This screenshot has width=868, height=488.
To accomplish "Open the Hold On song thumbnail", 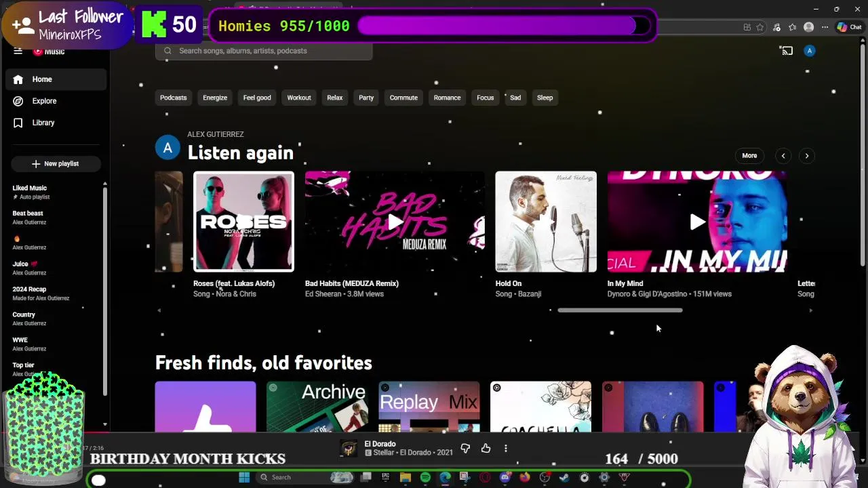I will click(546, 222).
